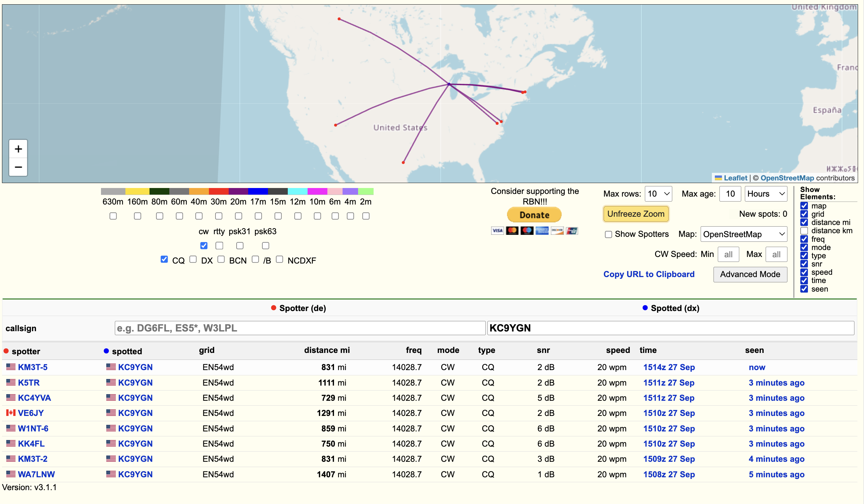Image resolution: width=864 pixels, height=504 pixels.
Task: Click the US flag beside KM3T-5 spotter
Action: tap(11, 367)
